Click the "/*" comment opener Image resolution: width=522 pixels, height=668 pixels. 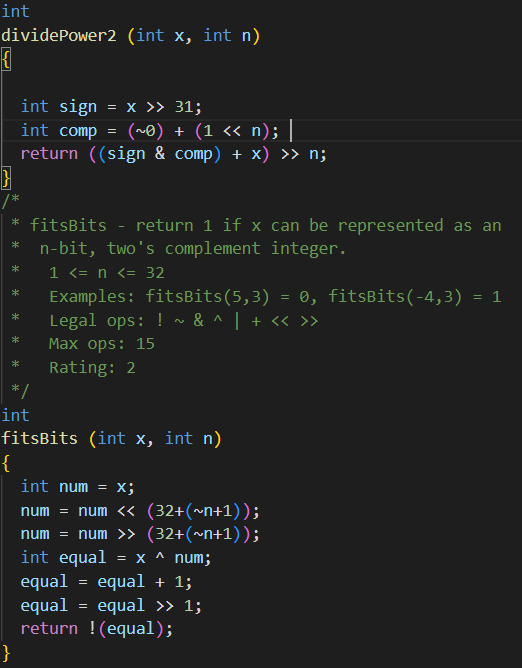(x=11, y=200)
